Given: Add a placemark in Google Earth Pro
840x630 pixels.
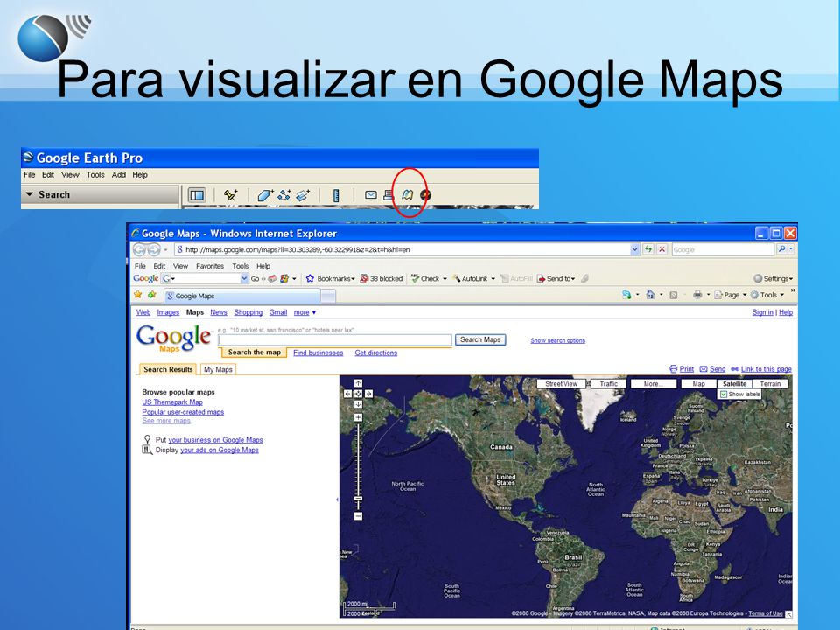Looking at the screenshot, I should (x=230, y=195).
